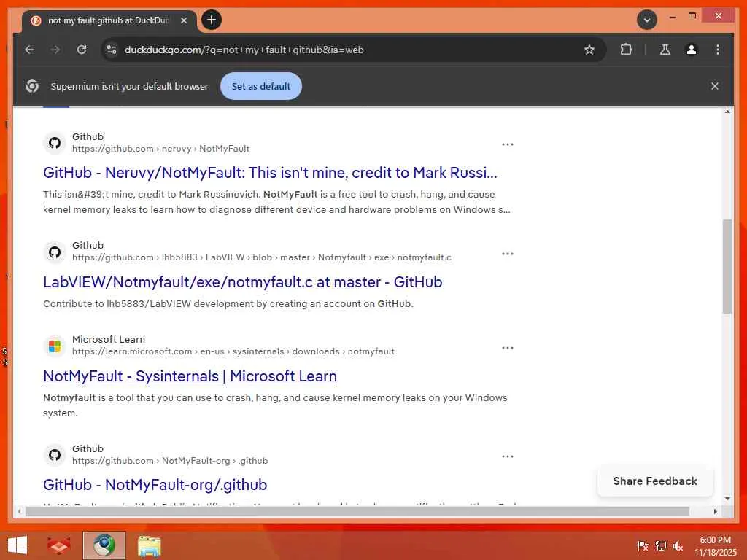This screenshot has height=560, width=747.
Task: Open more options for NotMyFault-org result
Action: tap(508, 456)
